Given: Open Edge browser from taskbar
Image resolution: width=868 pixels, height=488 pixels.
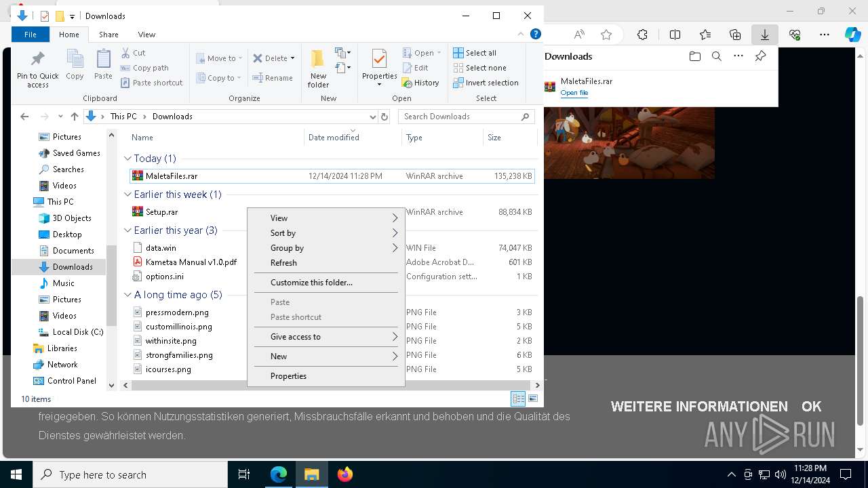Looking at the screenshot, I should [x=279, y=474].
